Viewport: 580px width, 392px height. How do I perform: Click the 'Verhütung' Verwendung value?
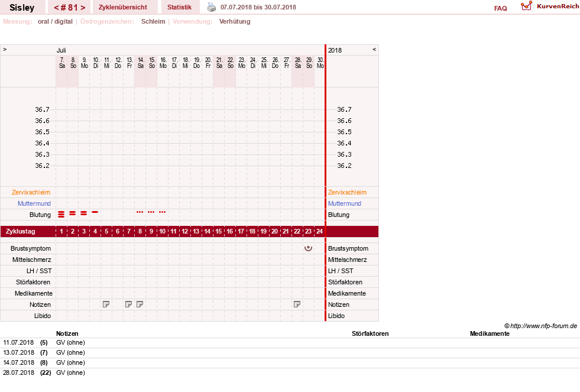(235, 21)
